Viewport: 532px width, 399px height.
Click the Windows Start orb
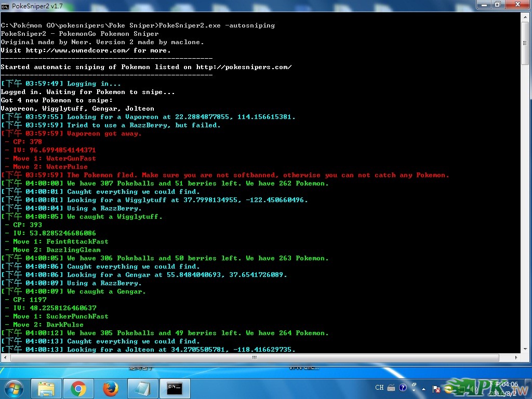point(14,388)
